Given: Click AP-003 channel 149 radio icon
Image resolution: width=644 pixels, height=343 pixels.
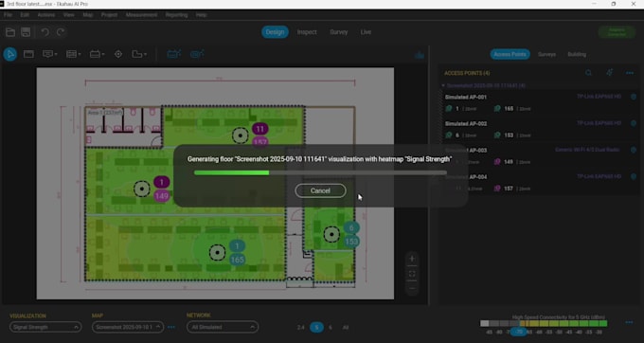Looking at the screenshot, I should (x=497, y=162).
